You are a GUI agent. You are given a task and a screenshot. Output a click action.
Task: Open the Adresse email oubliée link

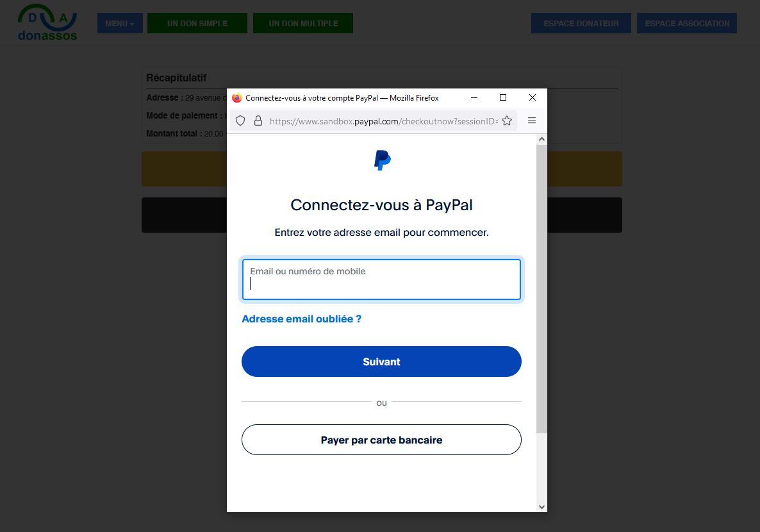[x=301, y=319]
